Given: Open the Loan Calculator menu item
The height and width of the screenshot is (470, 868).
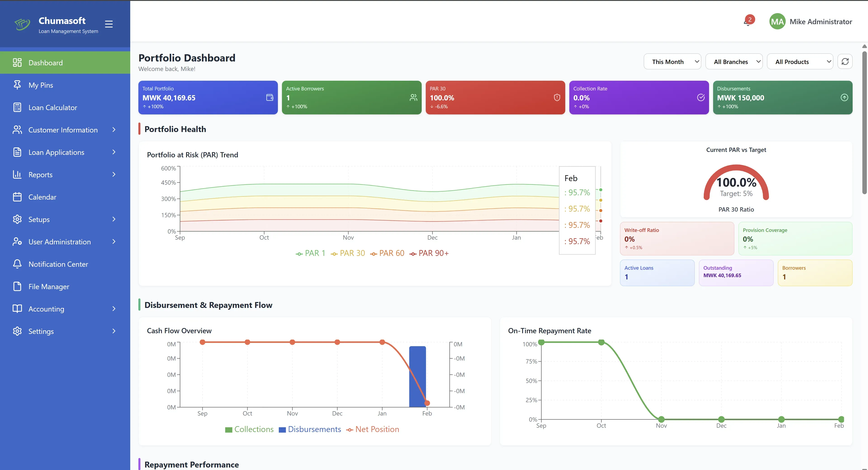Looking at the screenshot, I should click(x=52, y=107).
